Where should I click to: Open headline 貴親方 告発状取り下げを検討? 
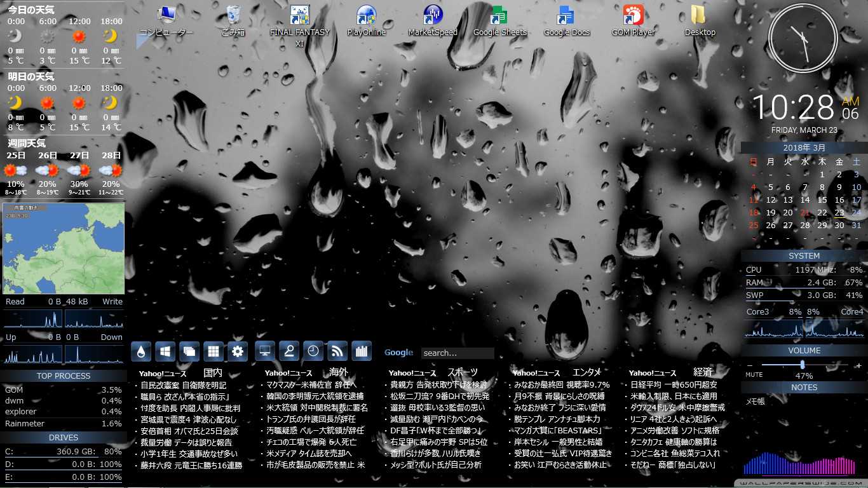pos(438,384)
